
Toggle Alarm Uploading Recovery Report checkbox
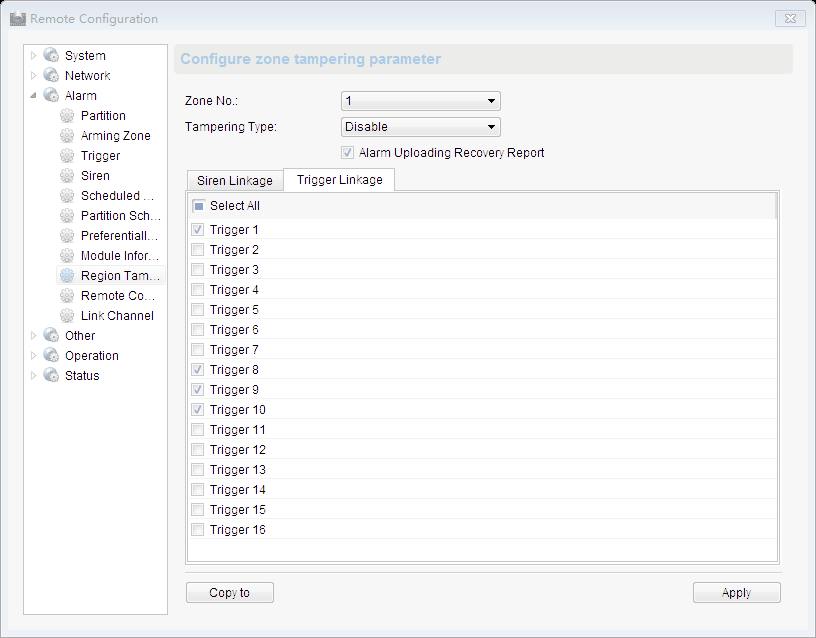[347, 153]
